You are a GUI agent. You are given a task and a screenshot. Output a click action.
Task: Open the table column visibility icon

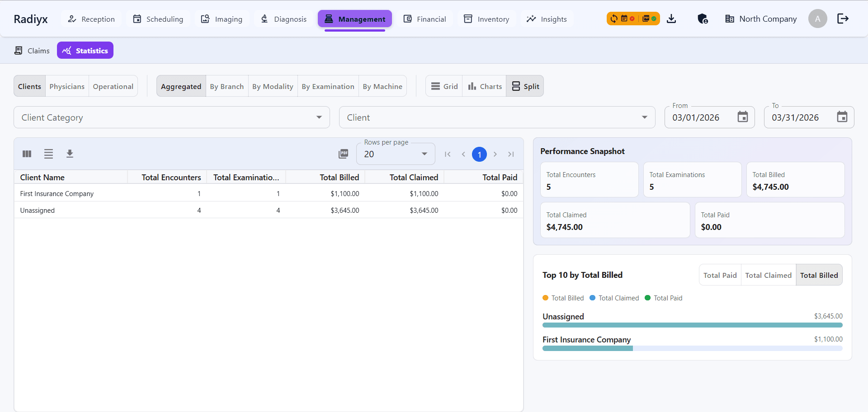pos(27,154)
